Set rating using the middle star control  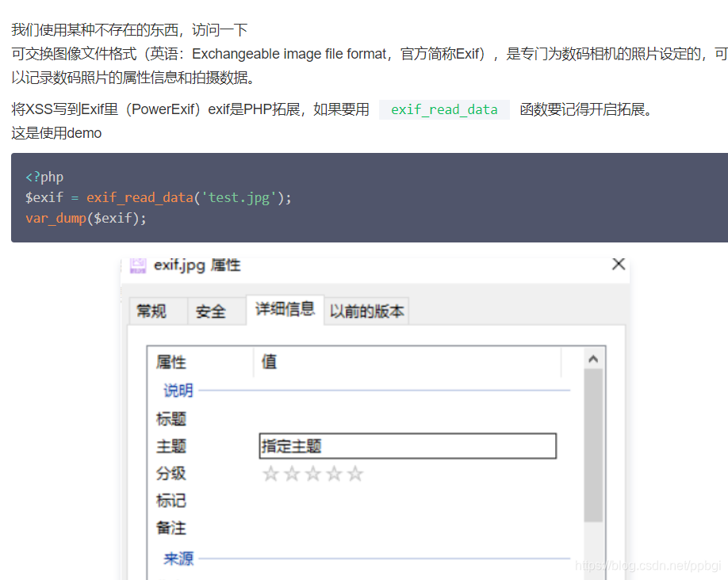pos(313,473)
